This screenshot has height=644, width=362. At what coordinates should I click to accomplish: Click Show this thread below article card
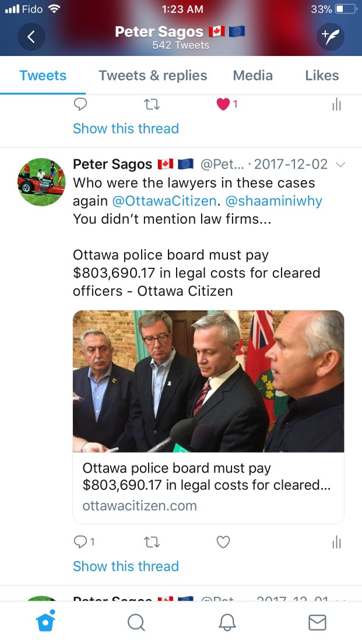tap(126, 566)
